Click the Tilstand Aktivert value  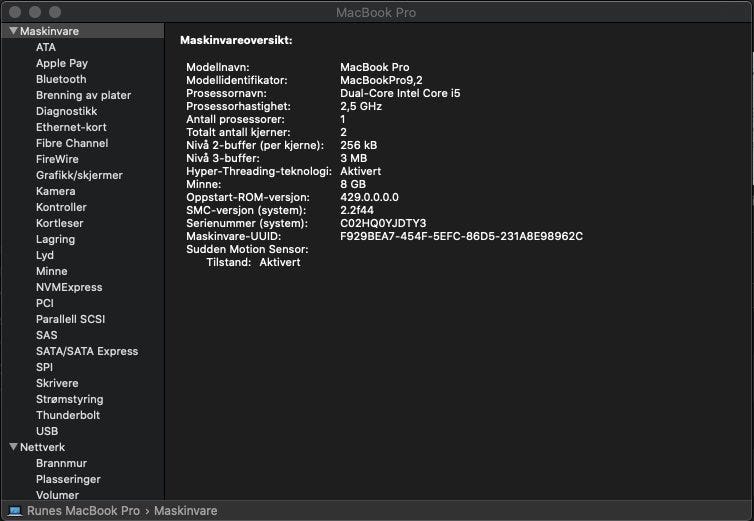pyautogui.click(x=280, y=262)
